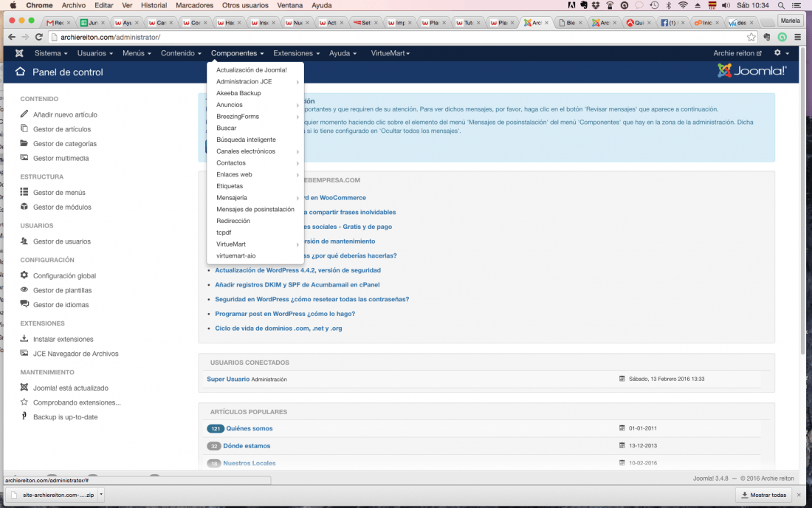Viewport: 812px width, 508px height.
Task: Open Ciclo de vida de dominios link
Action: coord(278,328)
